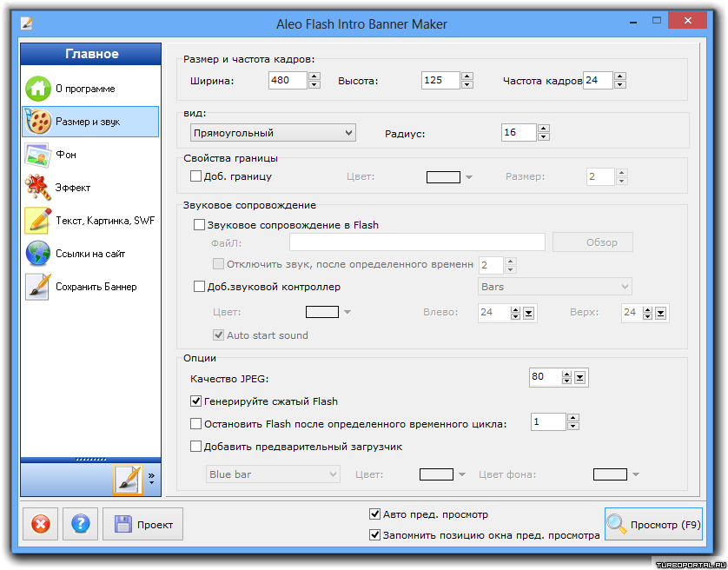Click the app icon in the title bar
Image resolution: width=728 pixels, height=570 pixels.
pyautogui.click(x=27, y=23)
